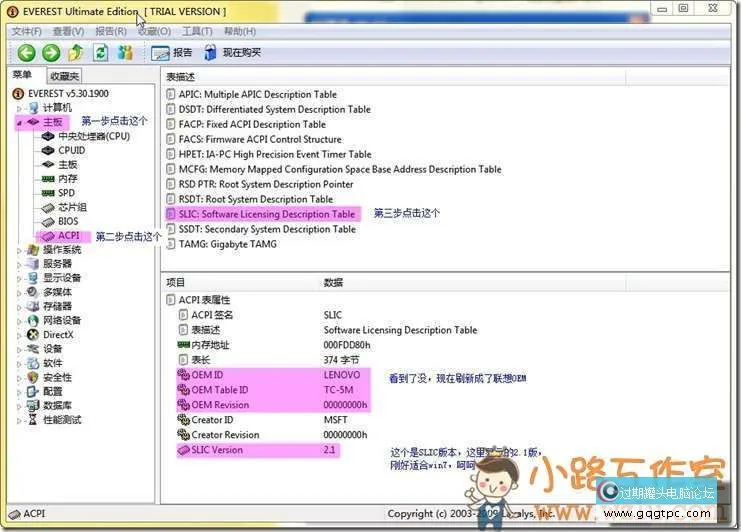The height and width of the screenshot is (532, 741).
Task: Open the 收藏(O) menu
Action: tap(154, 32)
